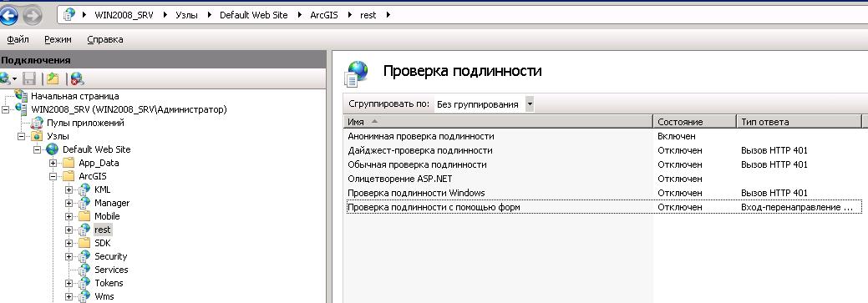Expand the KML tree node
Image resolution: width=868 pixels, height=303 pixels.
[69, 189]
